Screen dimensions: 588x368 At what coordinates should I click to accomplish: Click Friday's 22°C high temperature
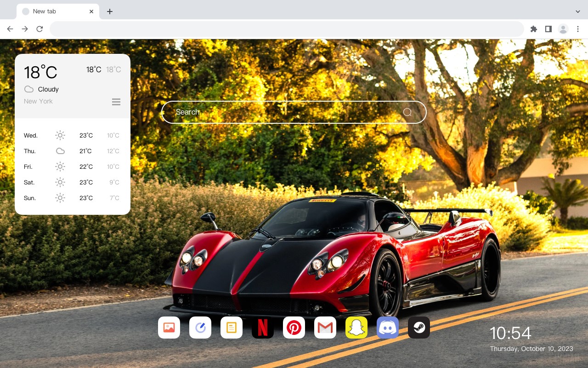point(86,167)
